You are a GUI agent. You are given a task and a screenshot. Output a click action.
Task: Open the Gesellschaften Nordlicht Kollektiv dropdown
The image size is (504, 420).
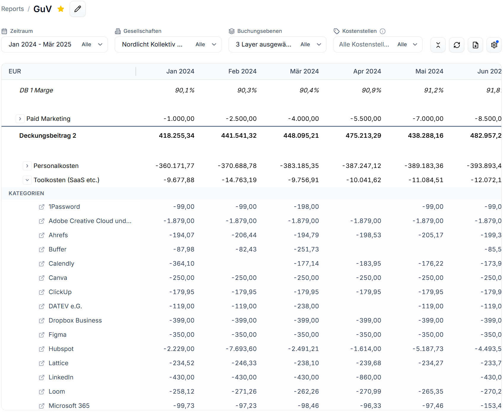click(x=168, y=44)
